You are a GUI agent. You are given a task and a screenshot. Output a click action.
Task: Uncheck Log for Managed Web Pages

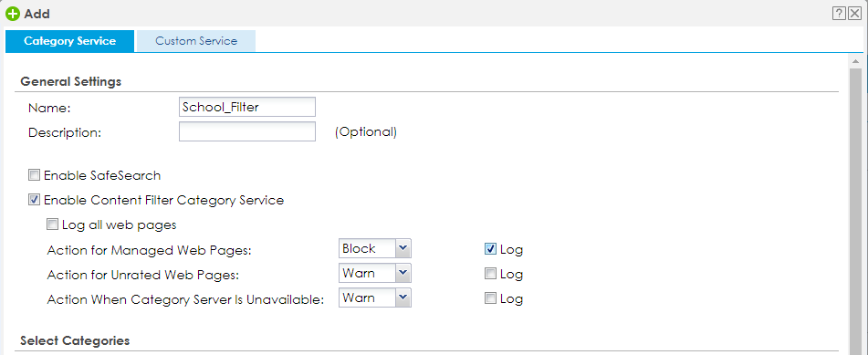click(490, 249)
